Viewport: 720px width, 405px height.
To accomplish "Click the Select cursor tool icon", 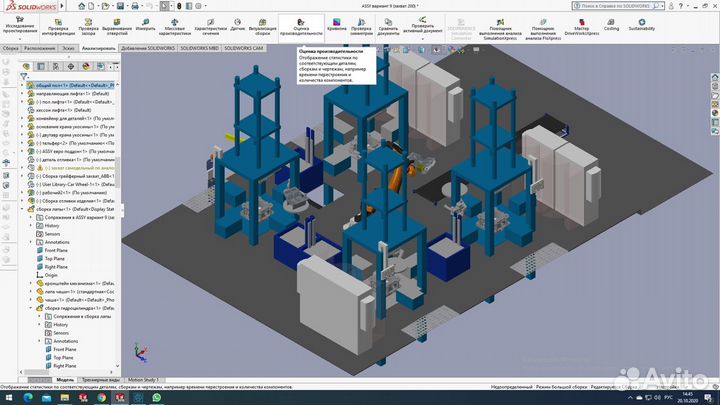I will pos(164,6).
